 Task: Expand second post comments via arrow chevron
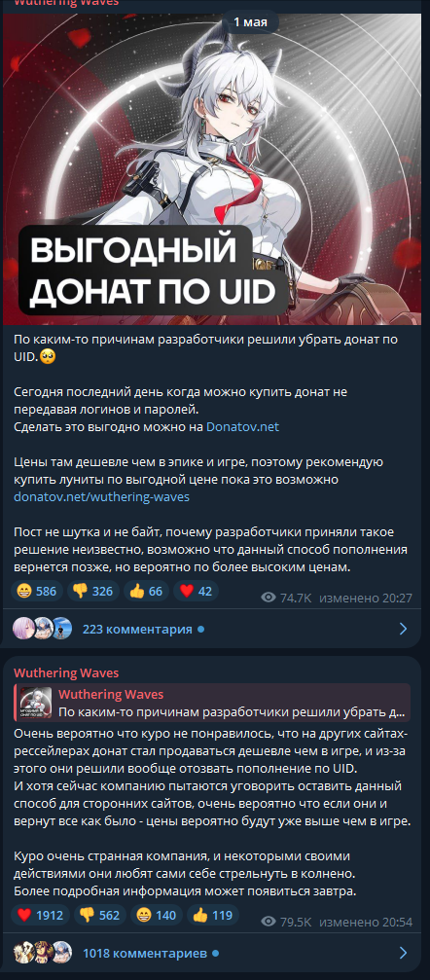[x=403, y=953]
